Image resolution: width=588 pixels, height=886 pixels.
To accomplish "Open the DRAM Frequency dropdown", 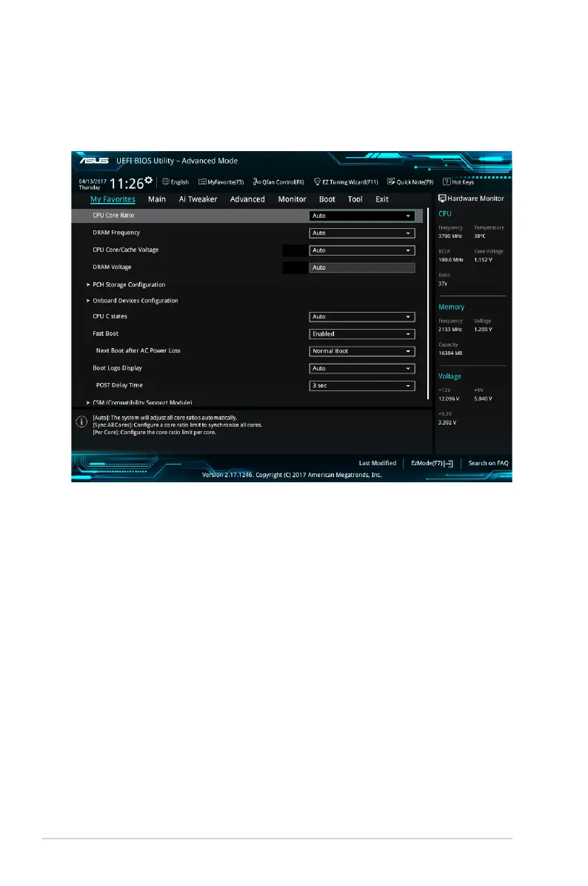I will (361, 233).
